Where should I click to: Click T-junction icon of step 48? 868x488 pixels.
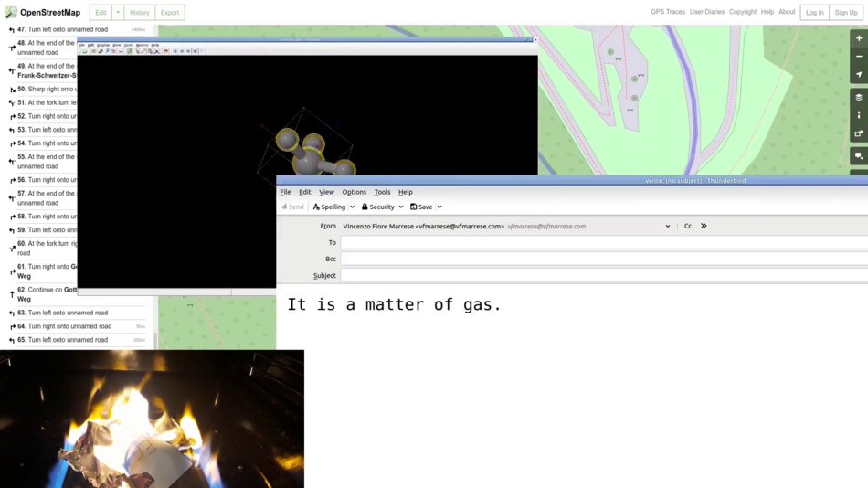point(12,48)
